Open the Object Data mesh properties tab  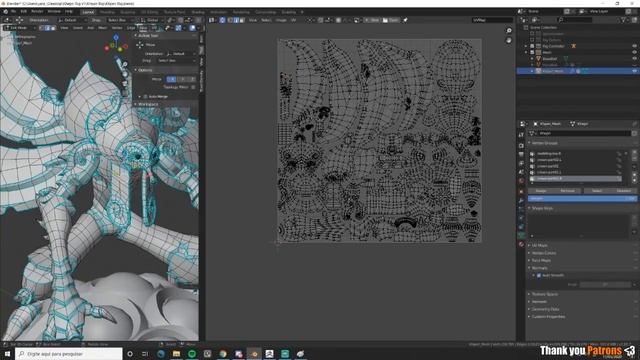pyautogui.click(x=521, y=236)
